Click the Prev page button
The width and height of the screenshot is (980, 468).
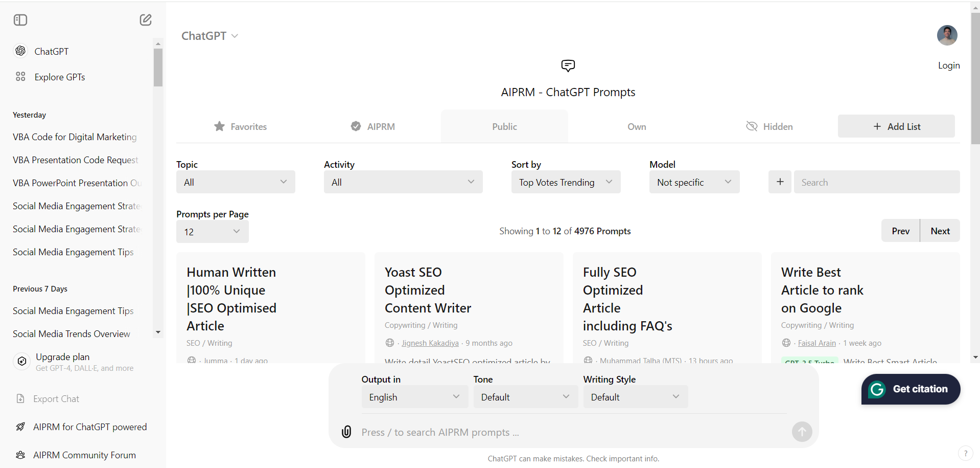click(x=900, y=231)
